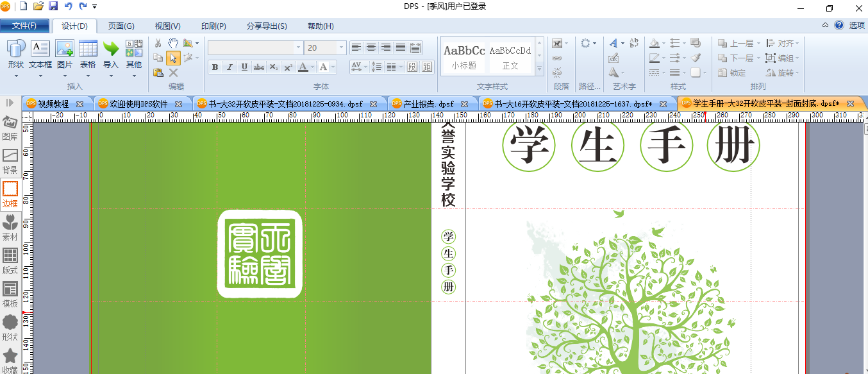Toggle right text alignment

(x=386, y=47)
